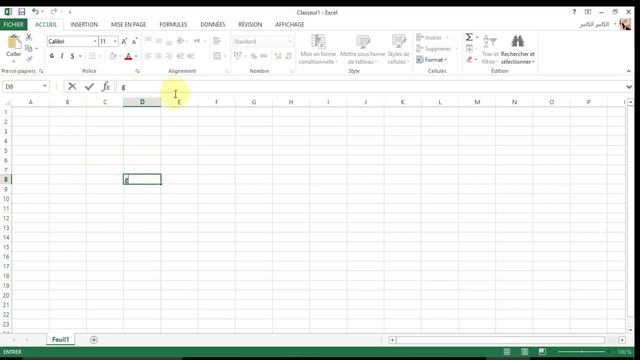Select the Feuil1 sheet tab

[x=60, y=340]
